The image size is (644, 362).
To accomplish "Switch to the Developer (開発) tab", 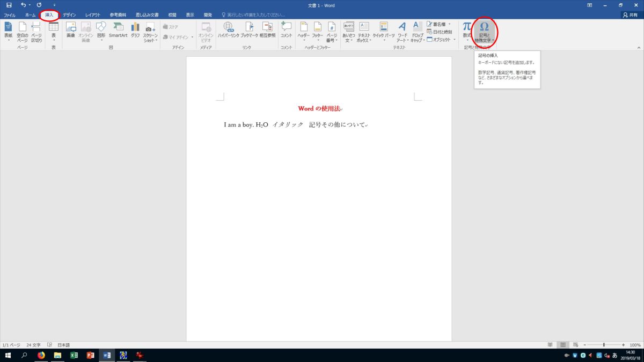I will [x=208, y=15].
